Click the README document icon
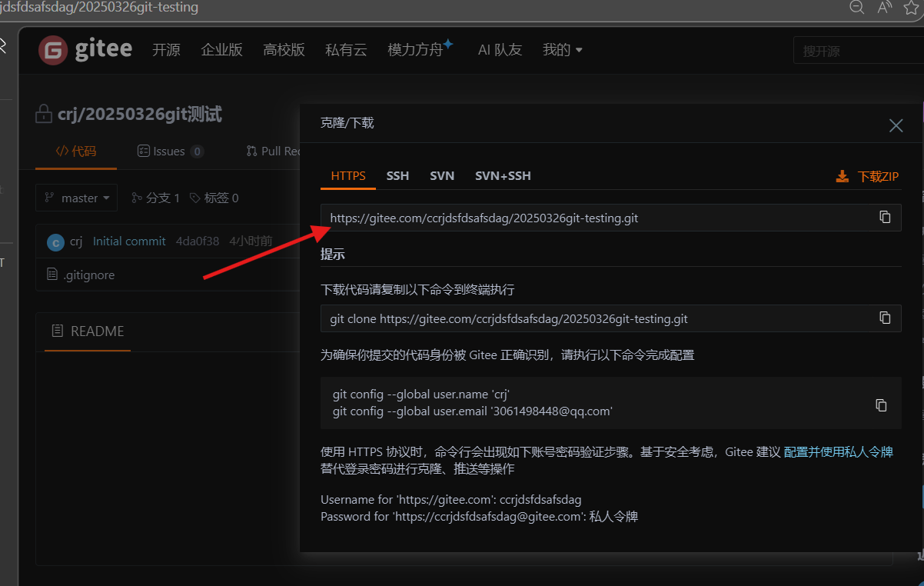The image size is (924, 586). pos(57,331)
